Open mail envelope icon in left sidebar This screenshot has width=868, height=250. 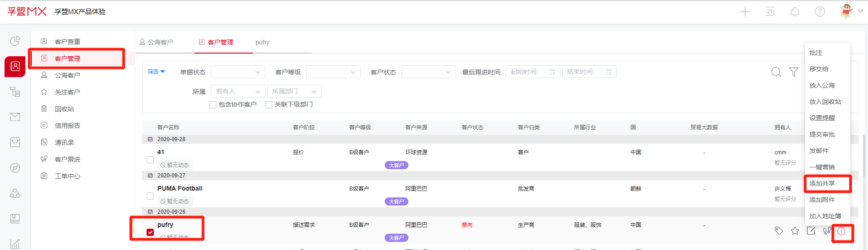[15, 117]
